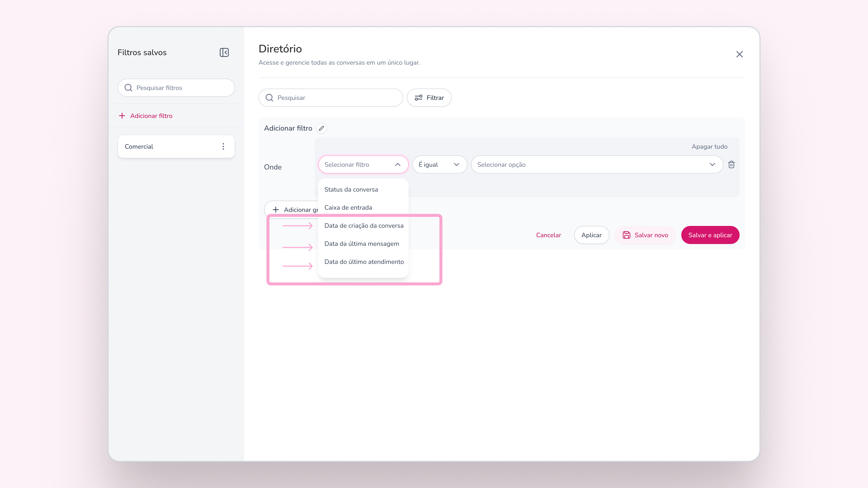Select the Comercial saved filter
The width and height of the screenshot is (868, 488).
pyautogui.click(x=176, y=146)
